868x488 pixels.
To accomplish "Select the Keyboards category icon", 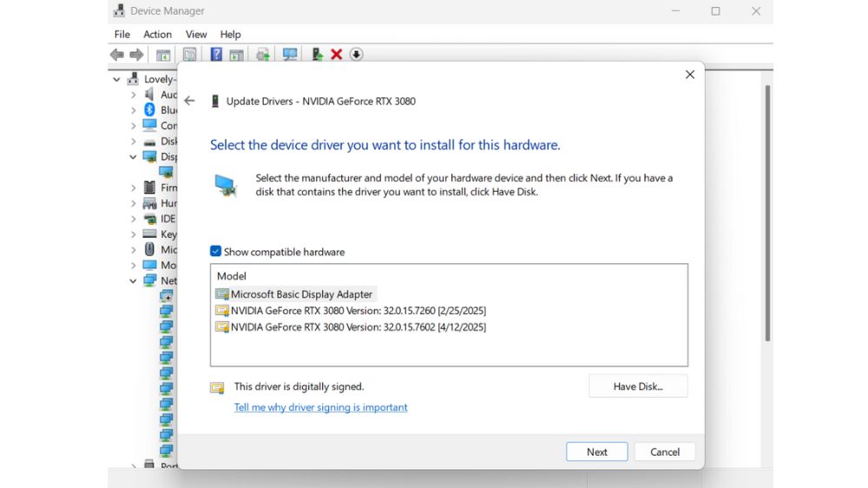I will pyautogui.click(x=149, y=234).
